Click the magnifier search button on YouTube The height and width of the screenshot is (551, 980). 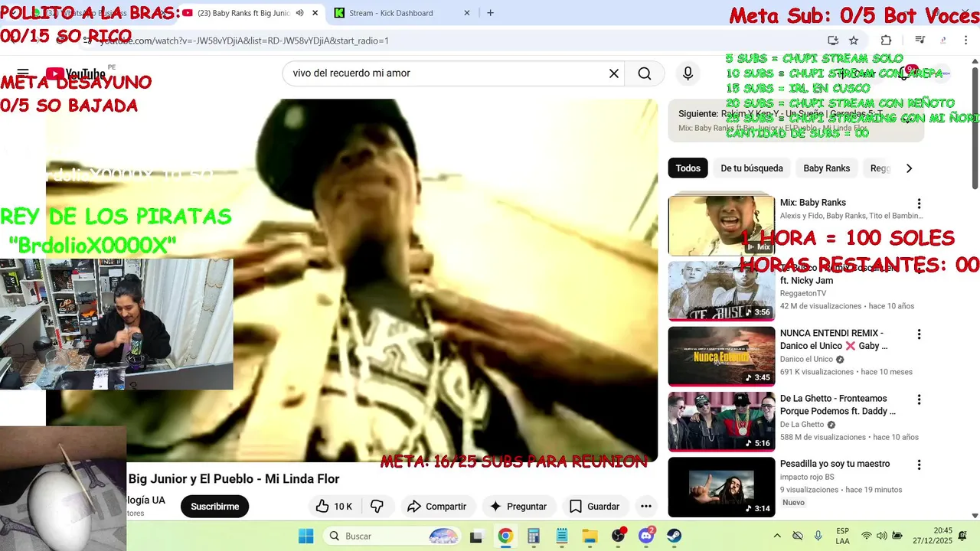click(645, 73)
